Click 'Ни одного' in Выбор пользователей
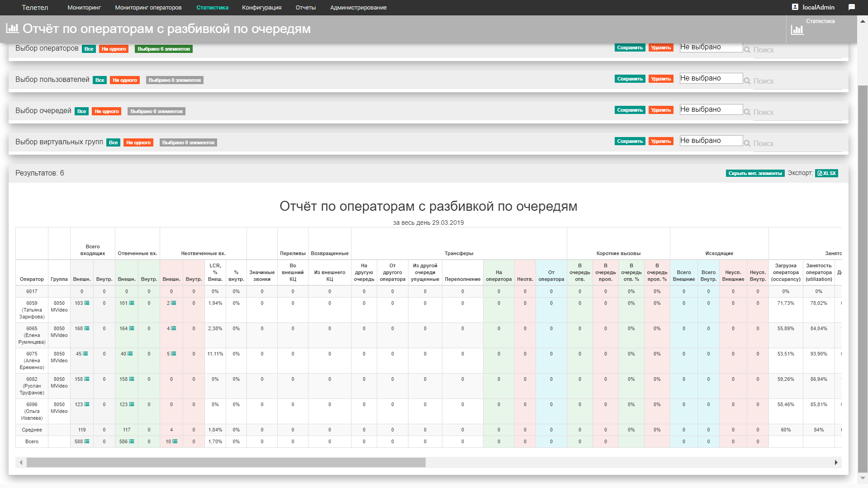 (x=125, y=80)
